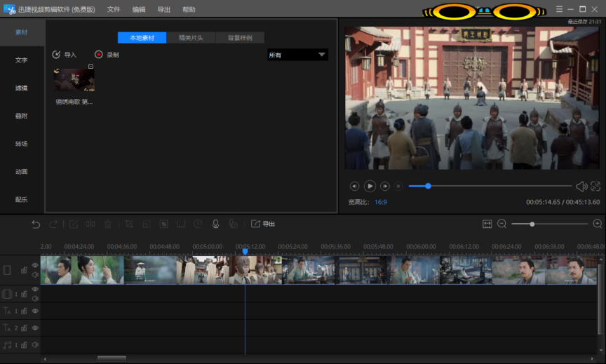
Task: Start voiceover recording with microphone icon
Action: tap(215, 224)
